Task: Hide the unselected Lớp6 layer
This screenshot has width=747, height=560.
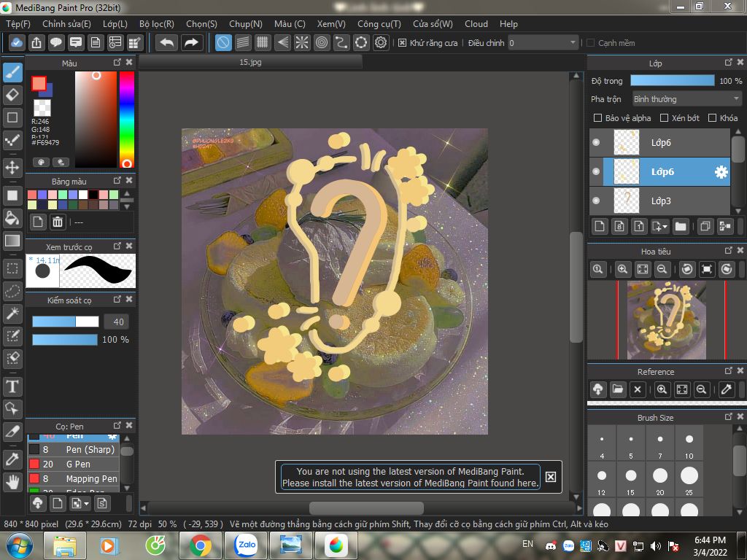Action: click(x=596, y=142)
